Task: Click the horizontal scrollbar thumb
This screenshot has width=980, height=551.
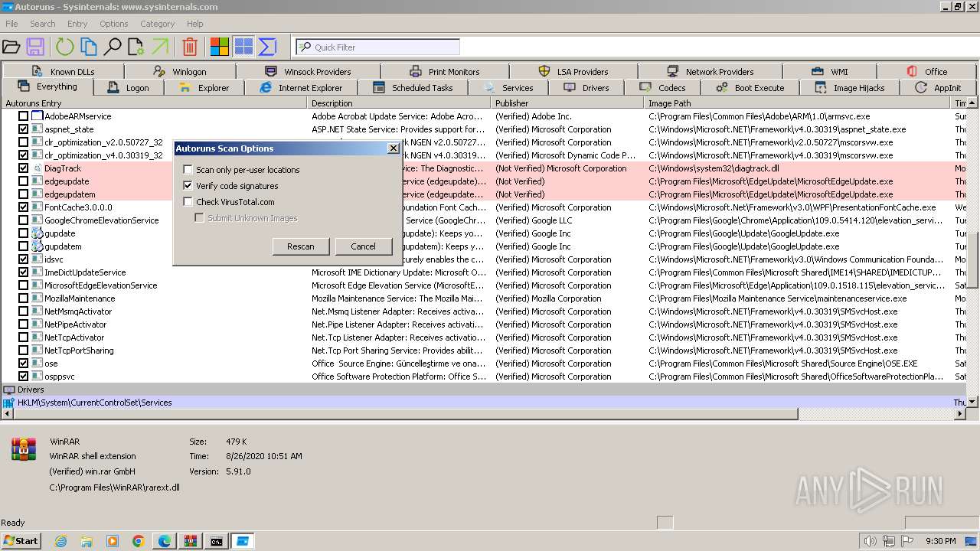Action: (x=405, y=414)
